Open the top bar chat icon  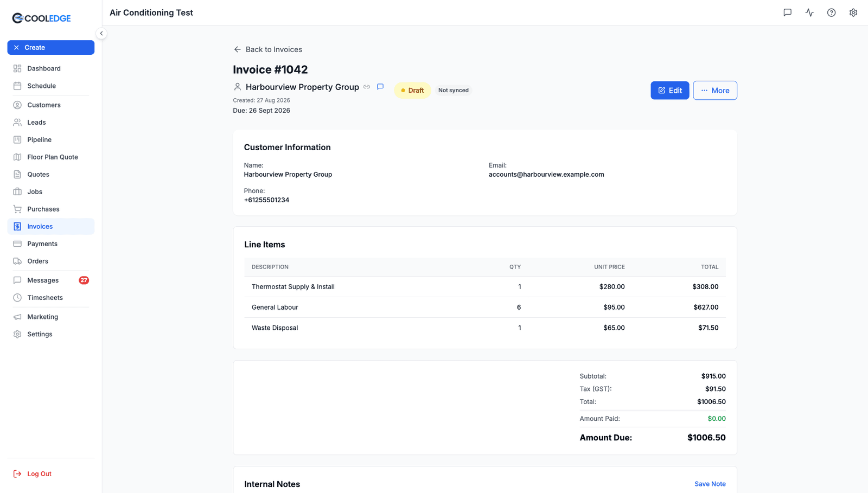(788, 12)
